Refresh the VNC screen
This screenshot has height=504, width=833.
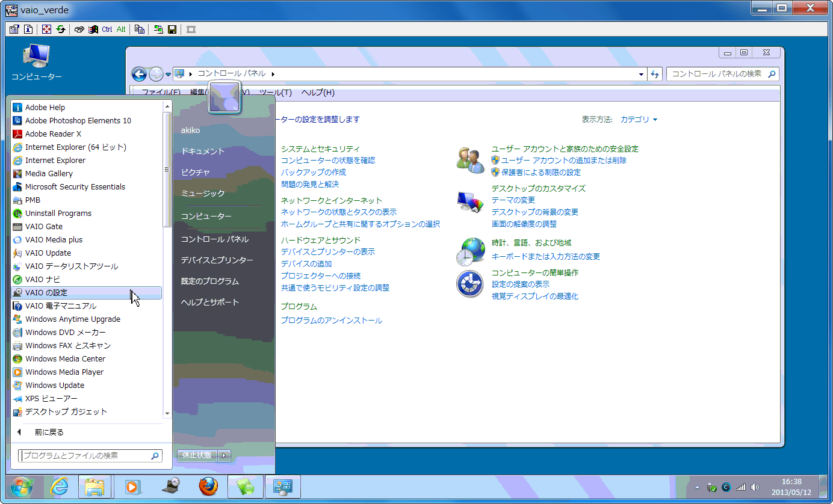61,29
